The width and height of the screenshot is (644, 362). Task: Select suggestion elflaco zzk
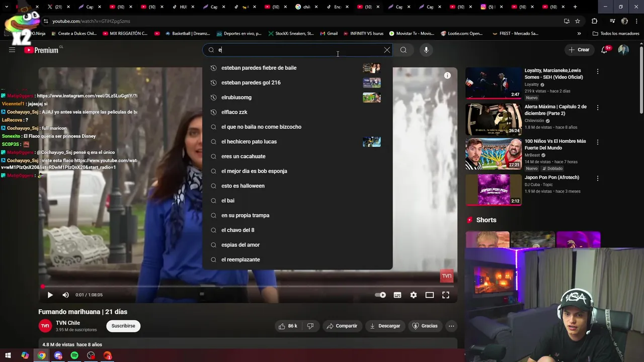(x=297, y=112)
